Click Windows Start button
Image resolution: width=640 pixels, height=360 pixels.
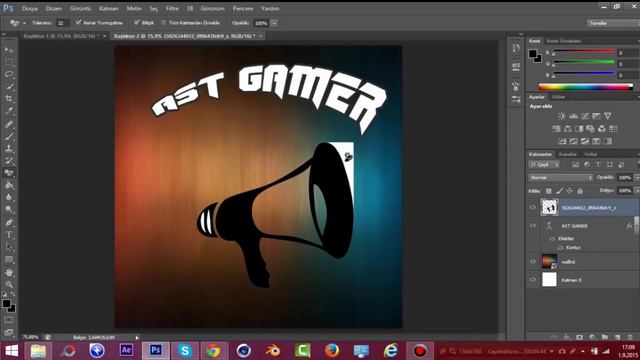11,351
